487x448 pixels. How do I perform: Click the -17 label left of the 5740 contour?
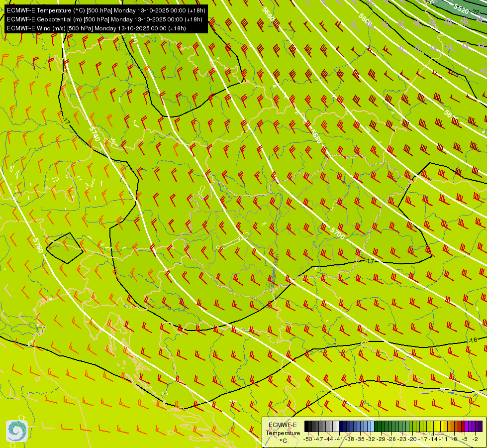[x=66, y=121]
